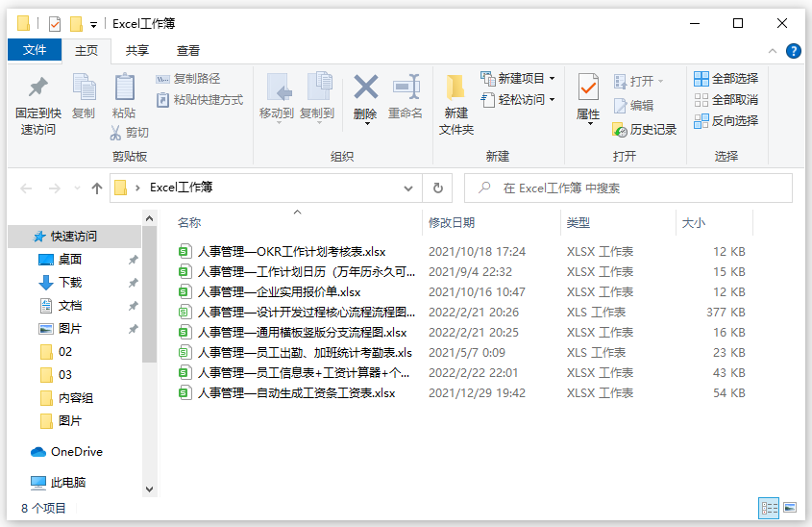This screenshot has width=812, height=527.
Task: Click the Paste clipboard icon
Action: (x=124, y=88)
